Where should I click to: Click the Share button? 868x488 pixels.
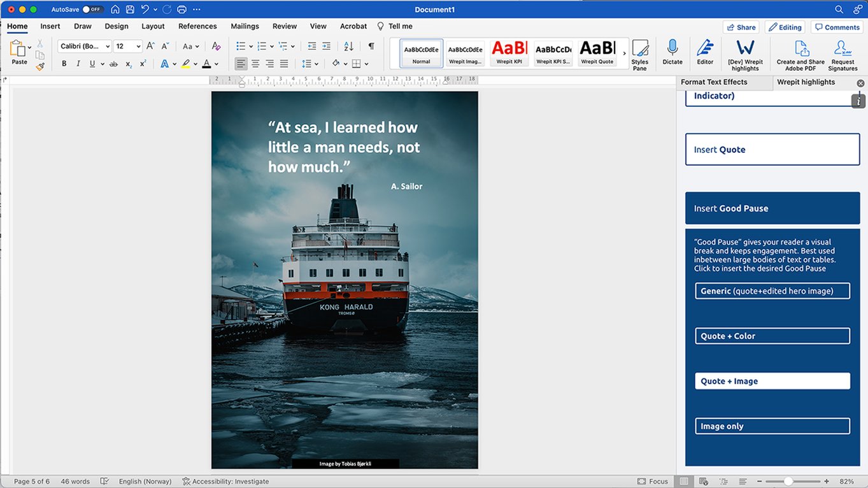741,27
